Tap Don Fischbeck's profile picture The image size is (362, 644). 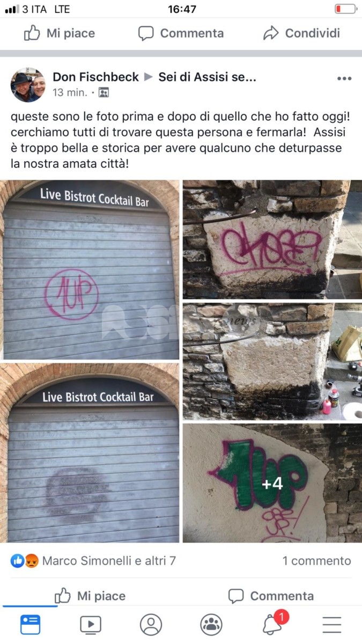coord(28,85)
